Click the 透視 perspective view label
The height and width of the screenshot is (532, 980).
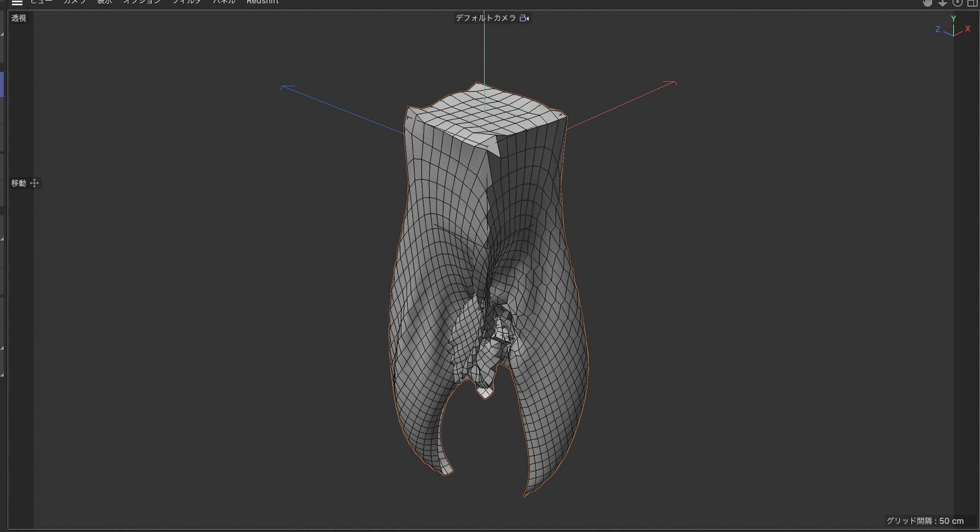[x=19, y=18]
